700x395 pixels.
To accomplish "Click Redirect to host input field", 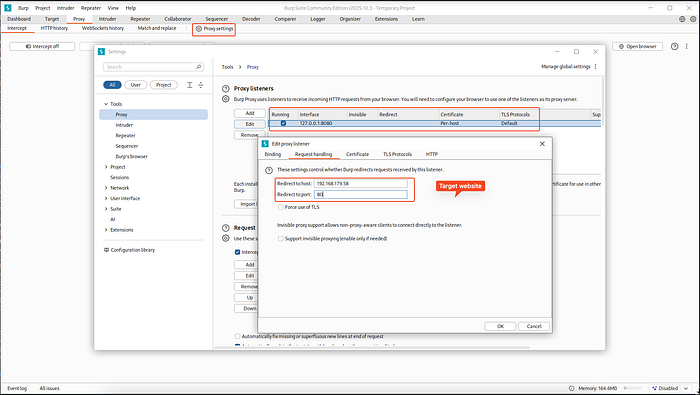I will click(x=361, y=183).
